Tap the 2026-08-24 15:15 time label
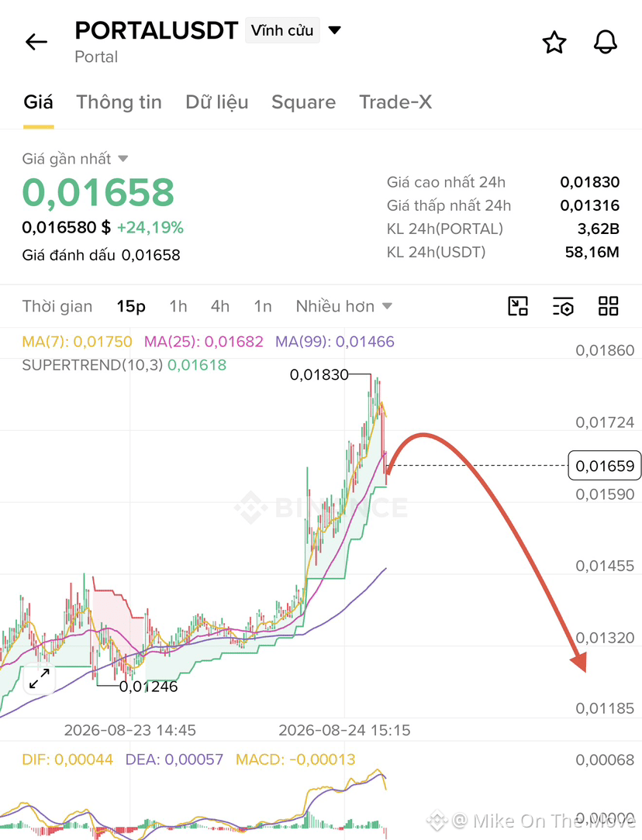The height and width of the screenshot is (840, 642). (344, 730)
